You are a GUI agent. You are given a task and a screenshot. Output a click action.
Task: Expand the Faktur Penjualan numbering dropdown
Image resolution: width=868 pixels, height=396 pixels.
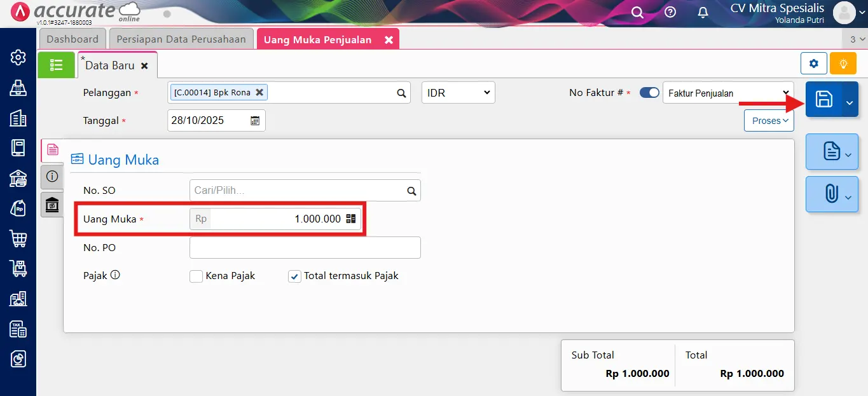point(727,93)
